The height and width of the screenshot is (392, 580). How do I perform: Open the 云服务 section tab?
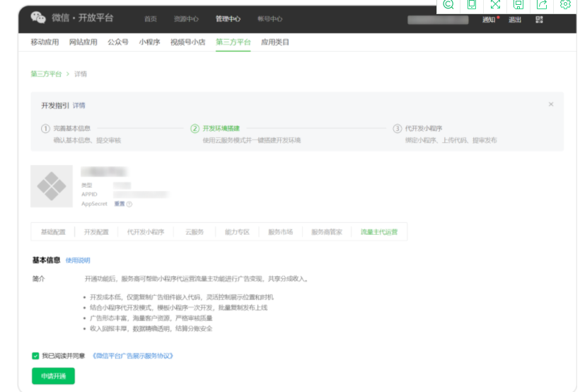(195, 232)
